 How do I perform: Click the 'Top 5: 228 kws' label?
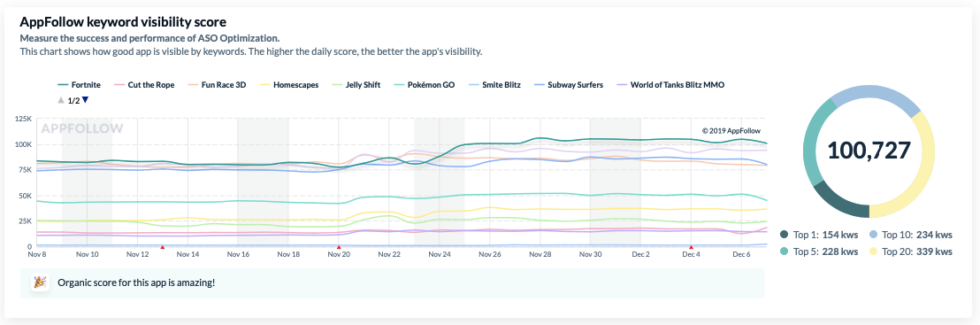click(825, 251)
